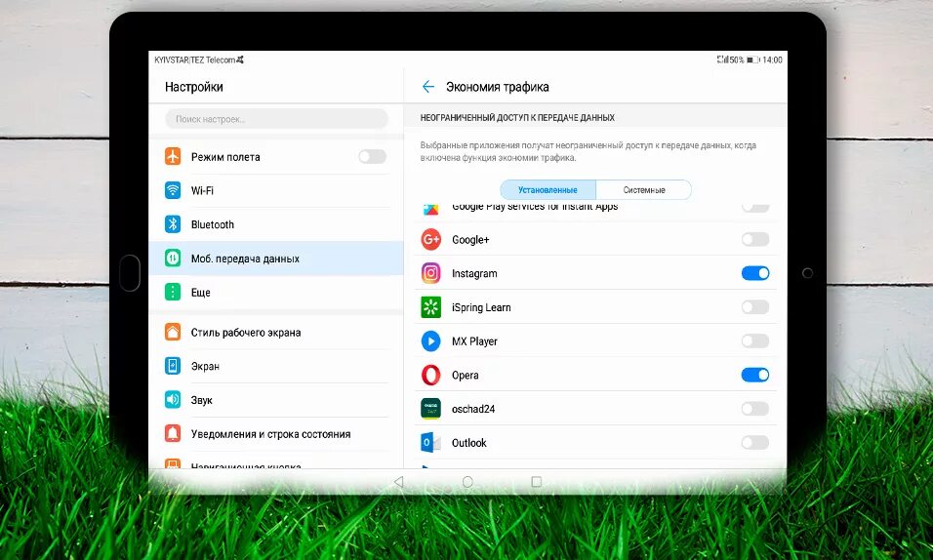Toggle Outlook data access switch
Viewport: 933px width, 560px height.
pos(755,443)
